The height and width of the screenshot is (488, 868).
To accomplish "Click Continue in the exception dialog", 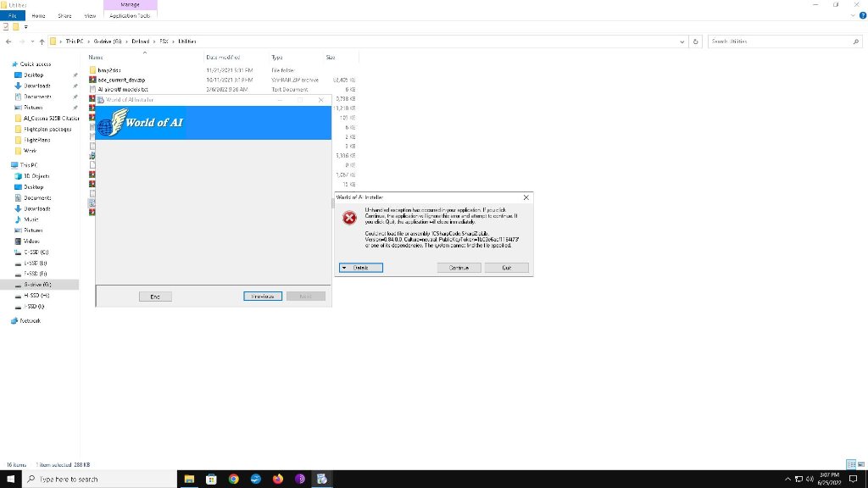I will click(x=459, y=268).
